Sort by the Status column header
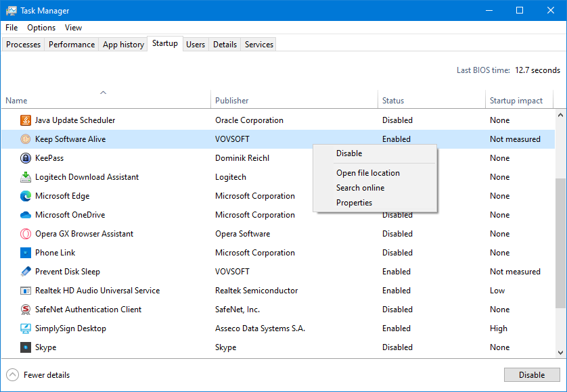 tap(432, 99)
